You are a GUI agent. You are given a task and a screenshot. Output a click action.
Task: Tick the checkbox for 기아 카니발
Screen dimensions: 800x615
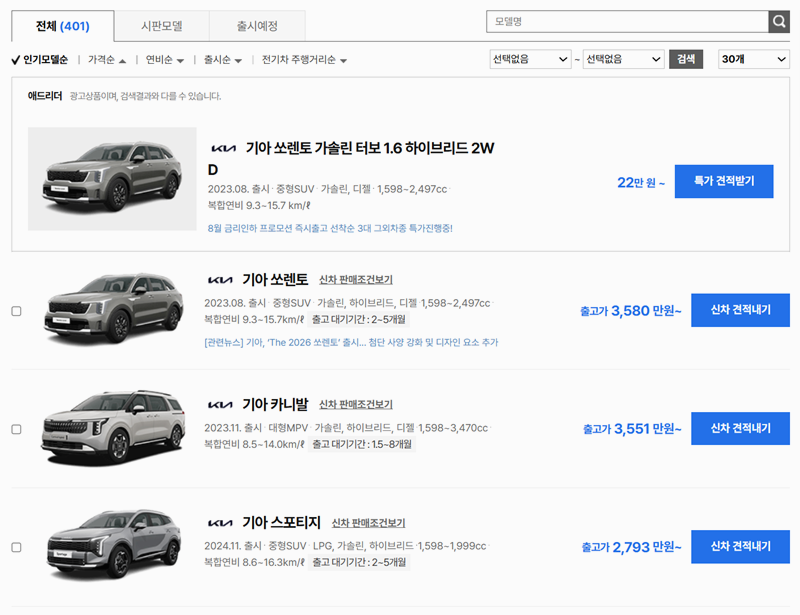click(16, 429)
